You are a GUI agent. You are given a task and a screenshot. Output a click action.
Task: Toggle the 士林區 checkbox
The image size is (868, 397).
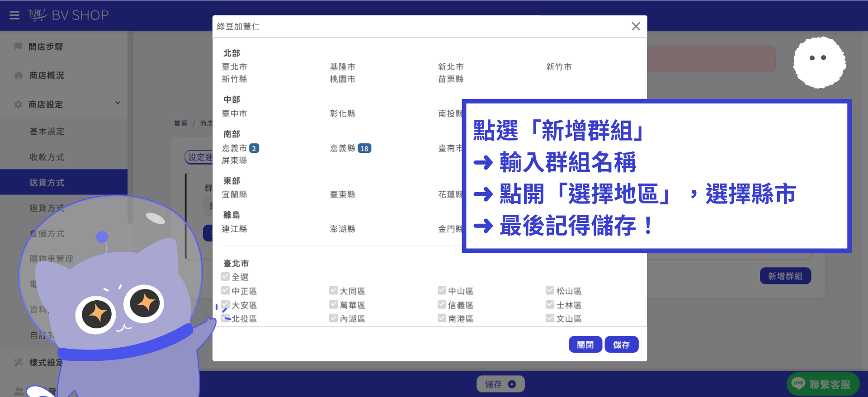tap(550, 304)
